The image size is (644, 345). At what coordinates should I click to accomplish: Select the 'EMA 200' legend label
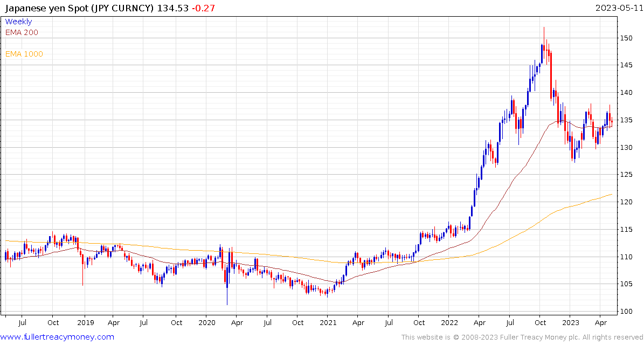click(x=22, y=32)
